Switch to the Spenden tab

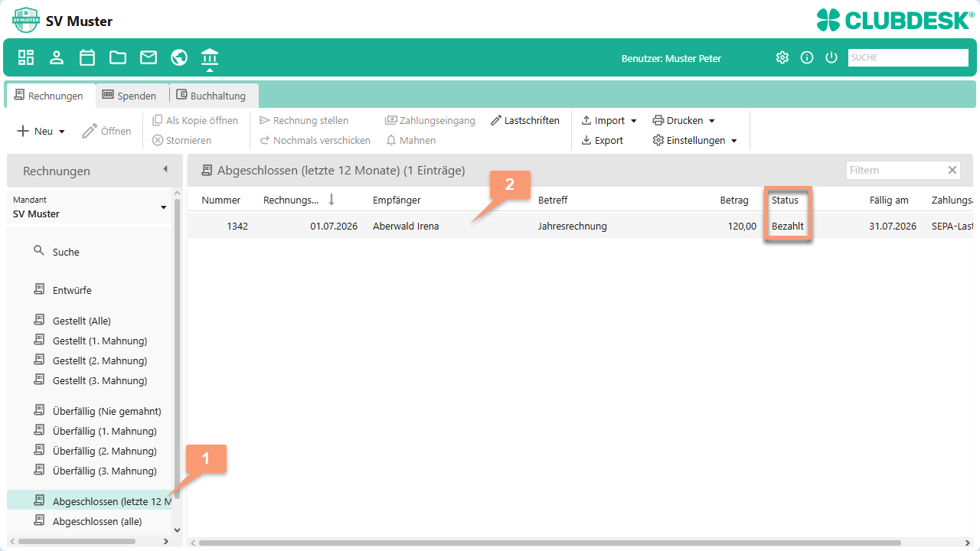tap(129, 96)
